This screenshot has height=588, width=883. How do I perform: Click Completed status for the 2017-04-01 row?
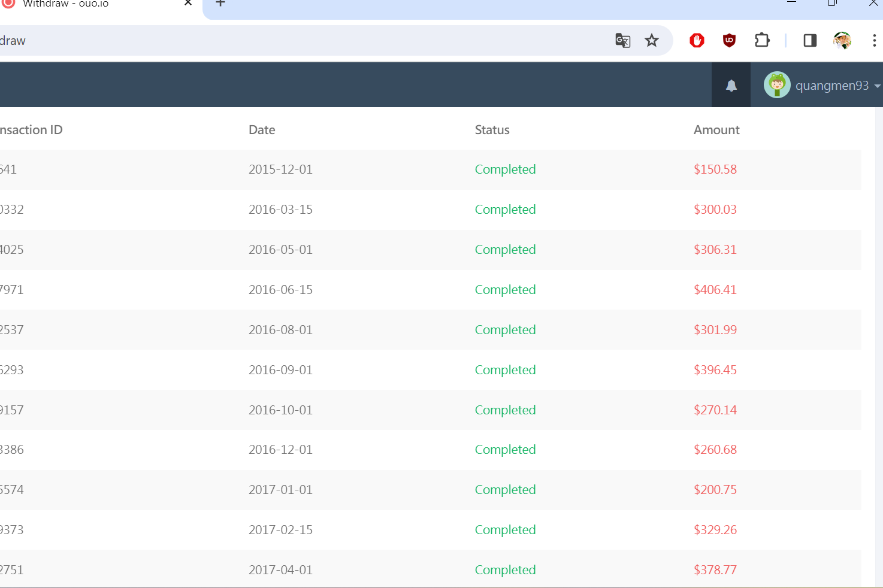(505, 570)
